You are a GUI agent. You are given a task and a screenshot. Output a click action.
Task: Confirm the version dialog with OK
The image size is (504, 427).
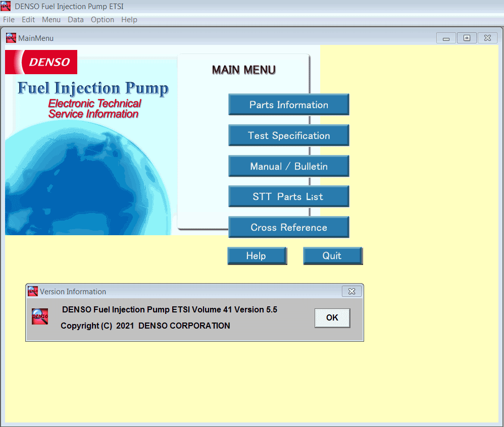pyautogui.click(x=332, y=318)
